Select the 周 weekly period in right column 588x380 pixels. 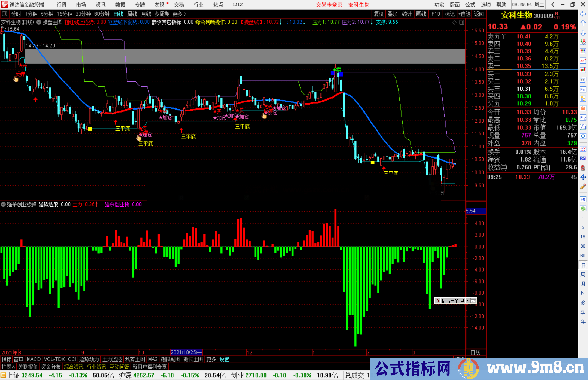(x=583, y=275)
